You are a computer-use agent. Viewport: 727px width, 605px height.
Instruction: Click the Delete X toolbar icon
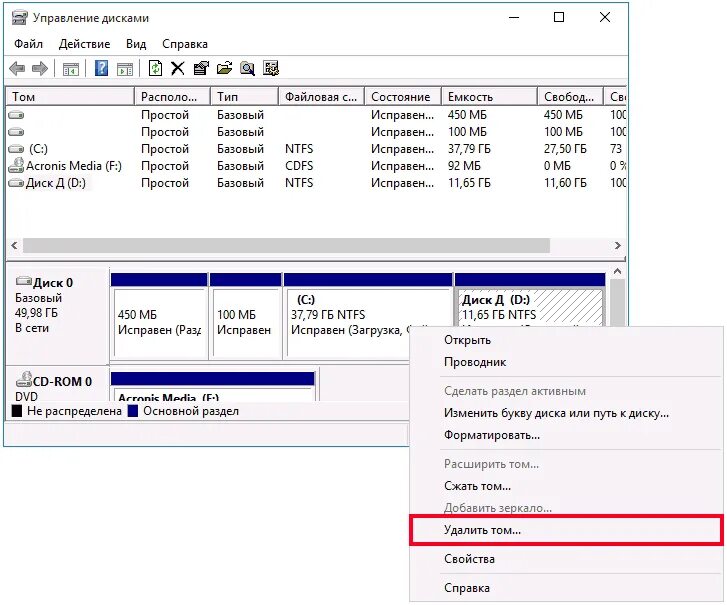pos(178,69)
